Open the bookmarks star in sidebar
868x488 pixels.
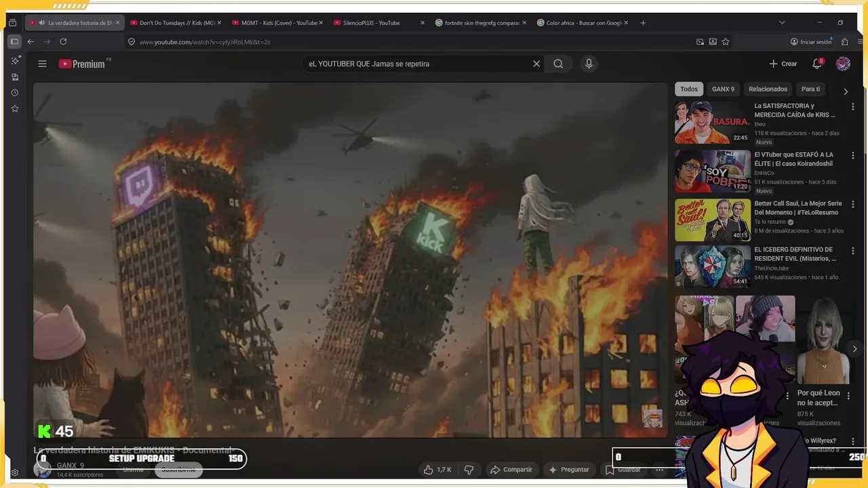[15, 108]
